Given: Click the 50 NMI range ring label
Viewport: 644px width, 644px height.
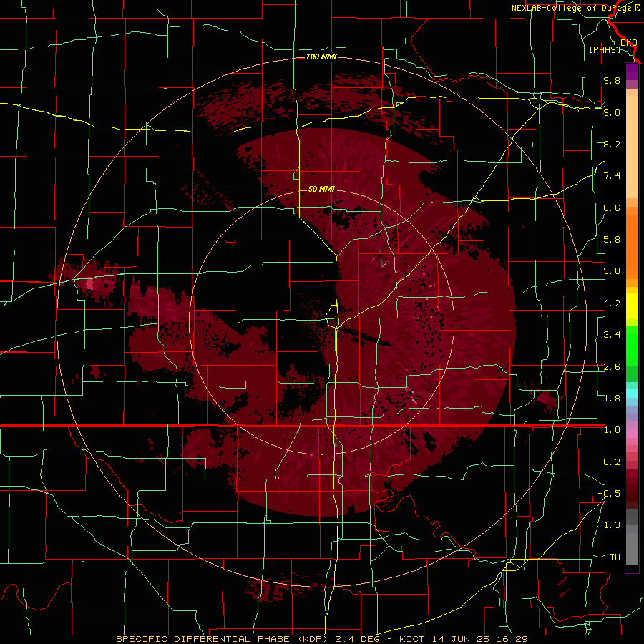Looking at the screenshot, I should [321, 189].
